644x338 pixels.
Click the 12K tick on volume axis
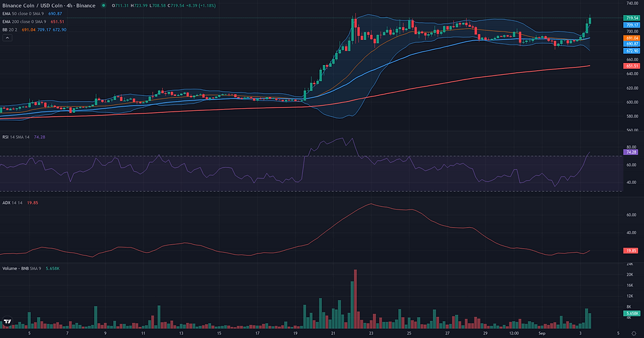[x=630, y=296]
